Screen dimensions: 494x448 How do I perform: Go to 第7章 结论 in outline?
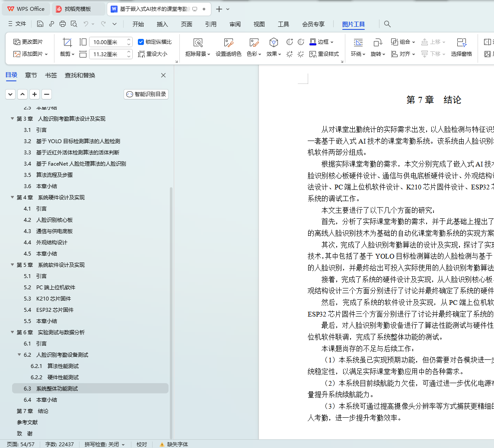click(x=32, y=411)
